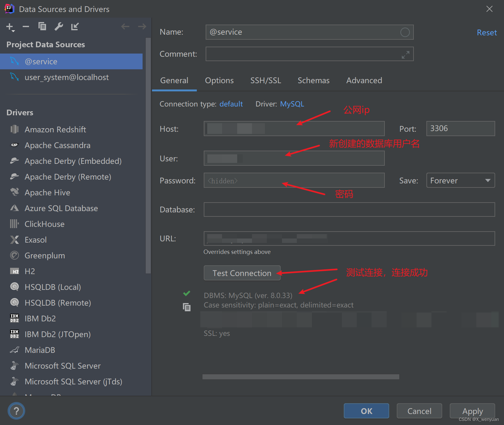Click the Duplicate data source icon
Image resolution: width=504 pixels, height=425 pixels.
[x=42, y=26]
